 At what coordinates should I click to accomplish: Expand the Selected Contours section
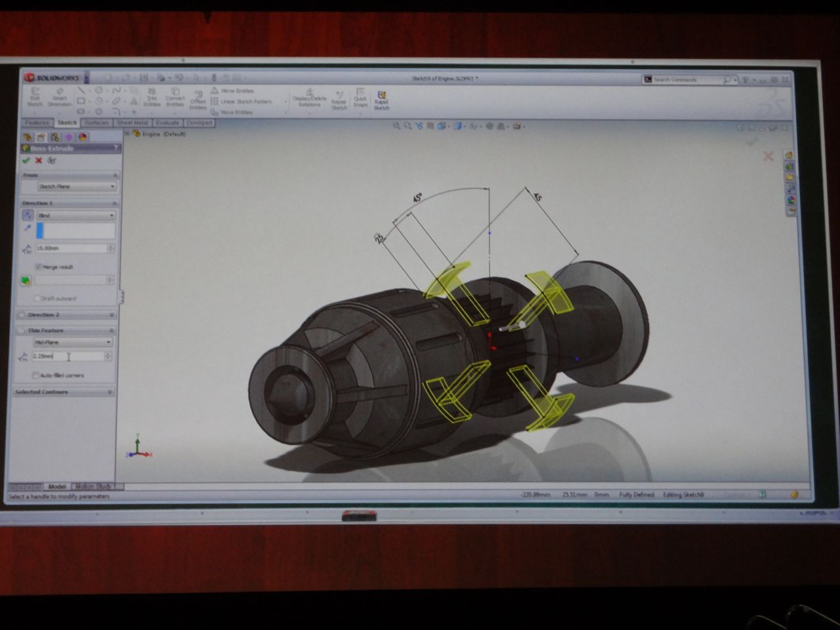[110, 392]
